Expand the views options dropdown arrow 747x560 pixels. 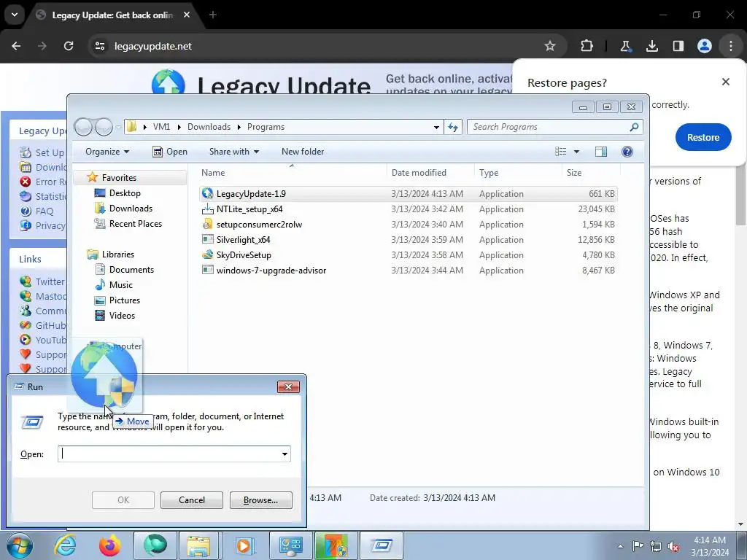tap(576, 152)
